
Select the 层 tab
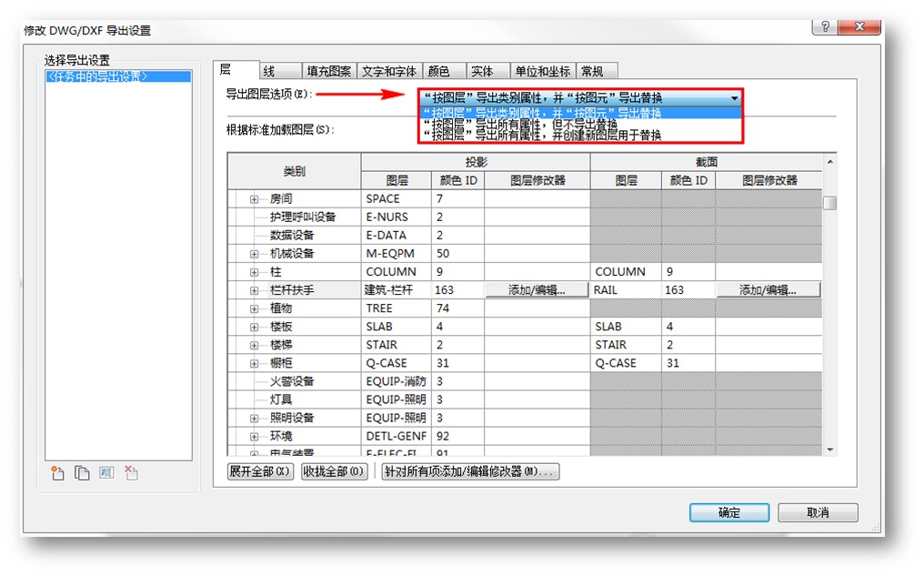tap(236, 69)
